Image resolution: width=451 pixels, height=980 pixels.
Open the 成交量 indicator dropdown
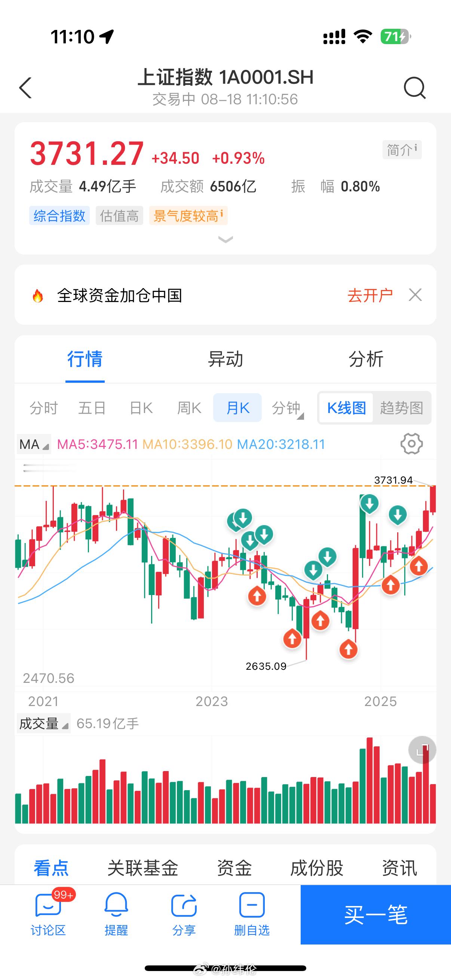click(43, 723)
